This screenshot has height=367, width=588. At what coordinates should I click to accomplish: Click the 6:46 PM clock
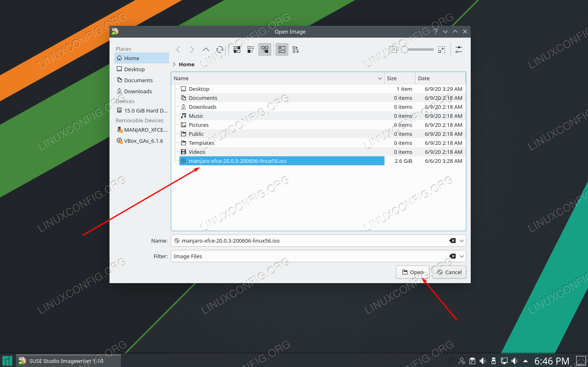552,361
